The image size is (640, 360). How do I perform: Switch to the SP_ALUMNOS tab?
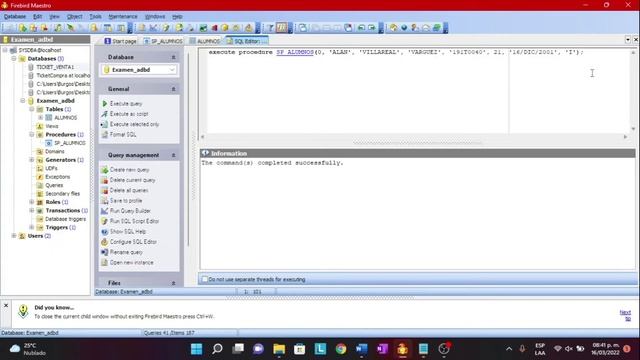click(163, 41)
